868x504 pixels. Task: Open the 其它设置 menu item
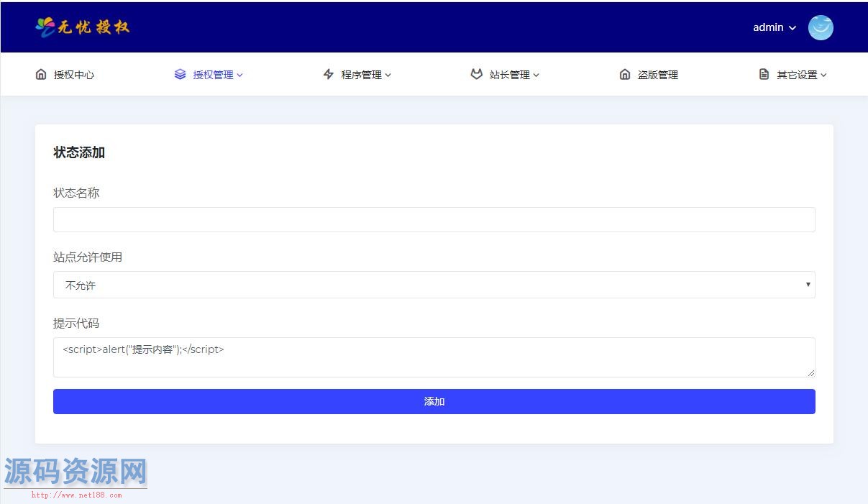(792, 74)
